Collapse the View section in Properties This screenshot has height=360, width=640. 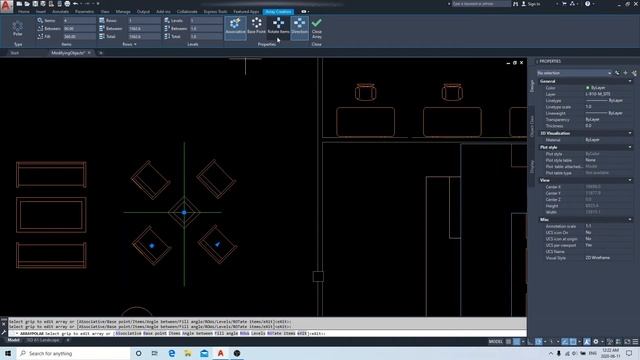tap(630, 180)
